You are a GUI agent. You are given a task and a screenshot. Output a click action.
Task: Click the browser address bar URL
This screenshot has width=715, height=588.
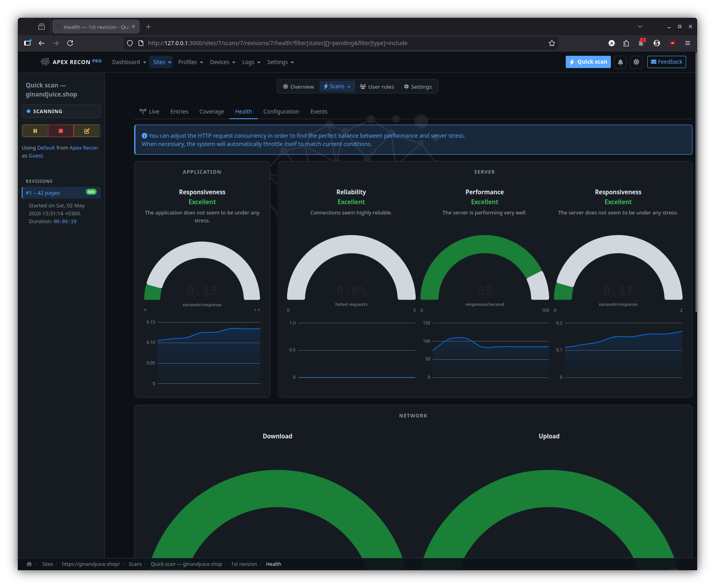[278, 43]
